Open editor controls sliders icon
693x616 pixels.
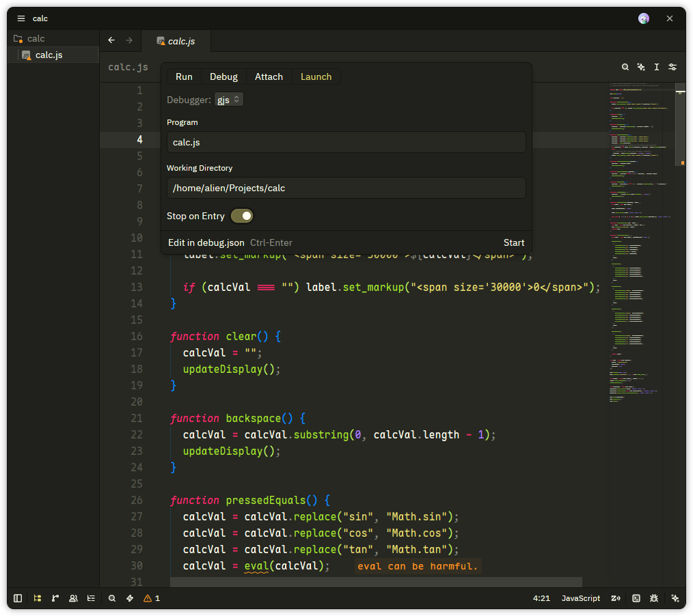coord(672,67)
